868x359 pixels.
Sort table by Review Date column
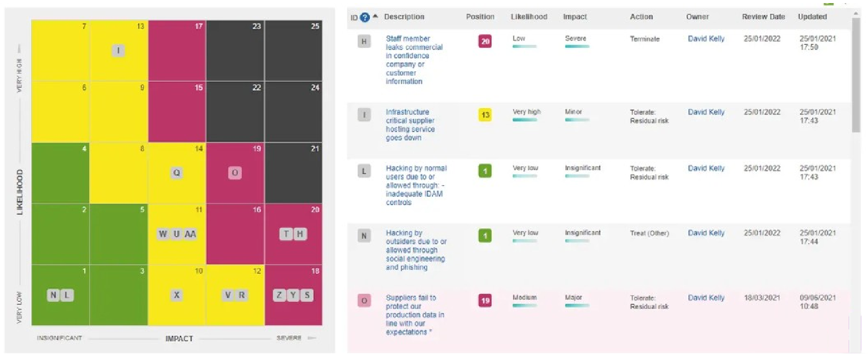[x=763, y=17]
